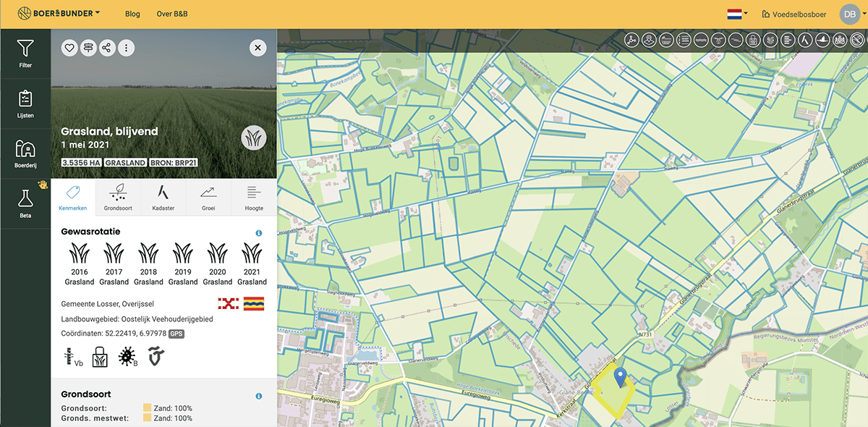Toggle the Kadaster boundary map layer

click(x=806, y=40)
